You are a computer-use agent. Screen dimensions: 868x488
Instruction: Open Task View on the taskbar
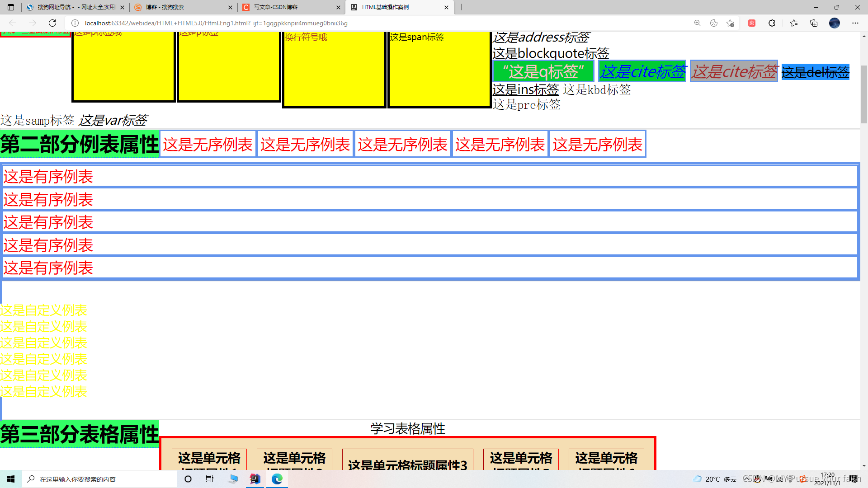210,479
